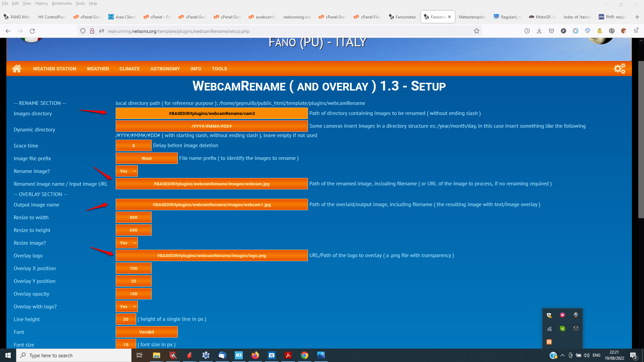
Task: Open settings via the gears icon on the right
Action: pos(619,68)
